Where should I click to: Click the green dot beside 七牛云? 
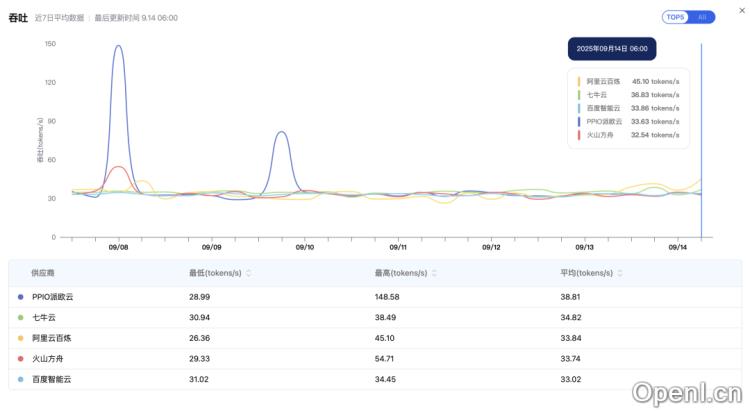pyautogui.click(x=20, y=317)
